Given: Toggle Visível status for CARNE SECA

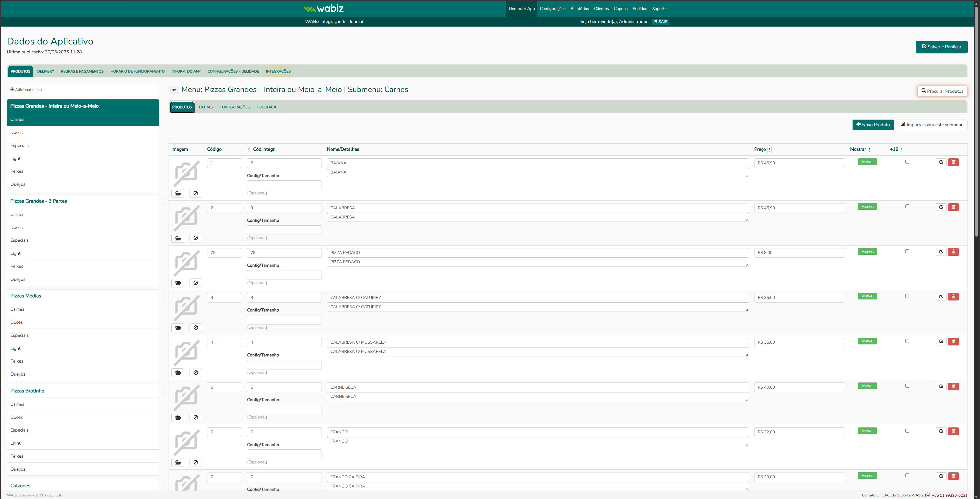Looking at the screenshot, I should pos(867,386).
